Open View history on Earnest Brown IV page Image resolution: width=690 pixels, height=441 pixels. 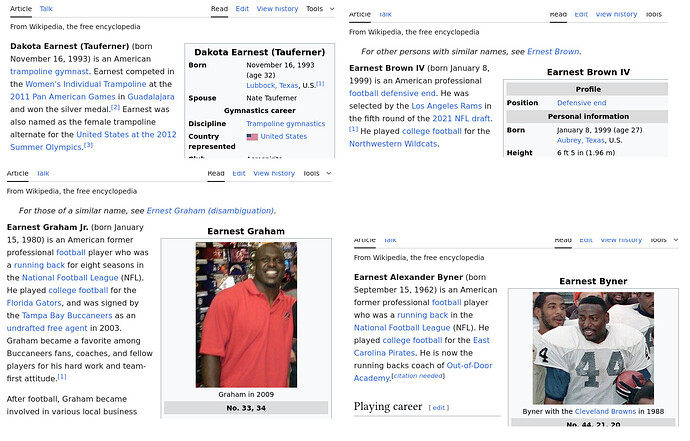[x=616, y=14]
